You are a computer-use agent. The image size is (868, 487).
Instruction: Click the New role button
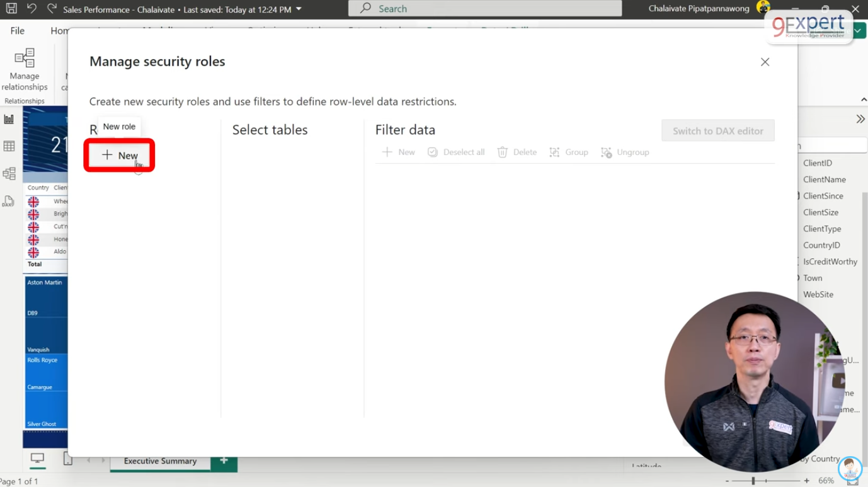pyautogui.click(x=120, y=156)
